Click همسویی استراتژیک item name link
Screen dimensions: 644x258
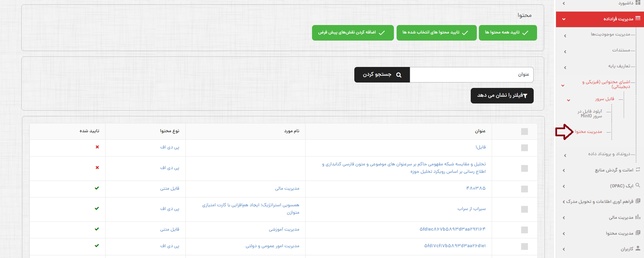(x=251, y=209)
